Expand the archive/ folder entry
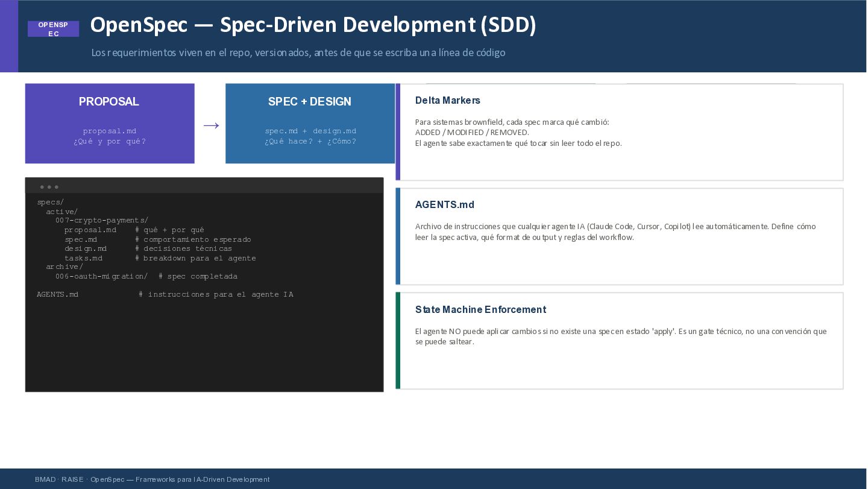 tap(64, 267)
